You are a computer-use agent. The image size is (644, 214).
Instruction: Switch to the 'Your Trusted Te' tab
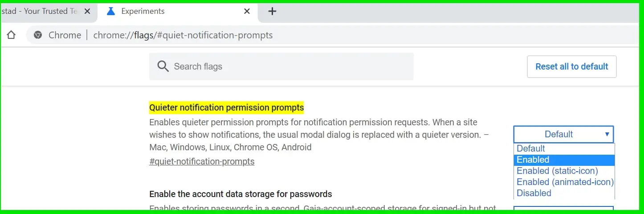[40, 12]
